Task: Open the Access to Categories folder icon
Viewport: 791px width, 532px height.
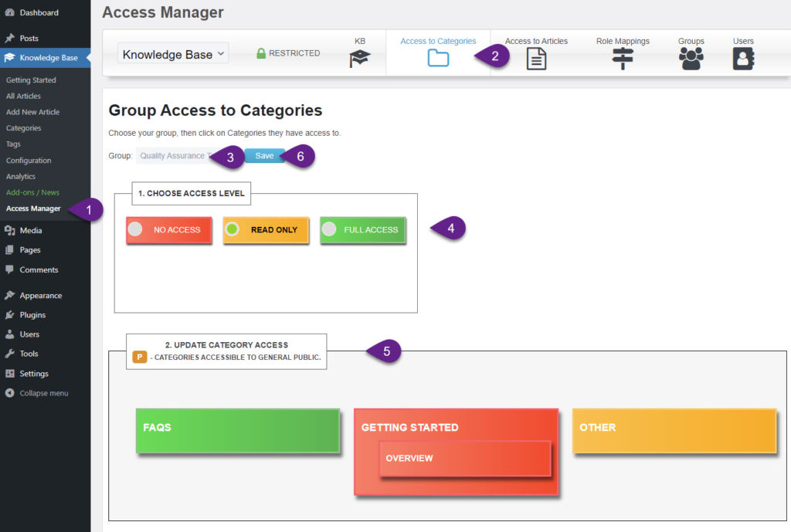Action: point(438,58)
